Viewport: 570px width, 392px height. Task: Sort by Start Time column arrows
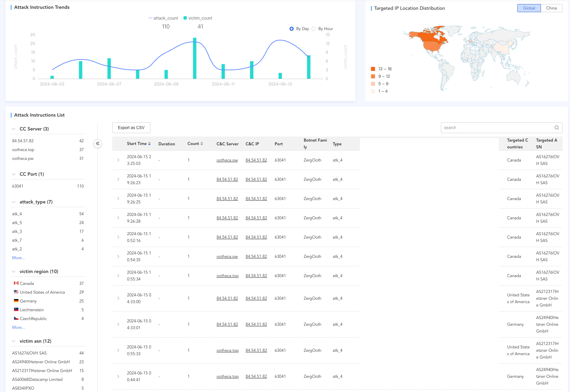[x=149, y=144]
